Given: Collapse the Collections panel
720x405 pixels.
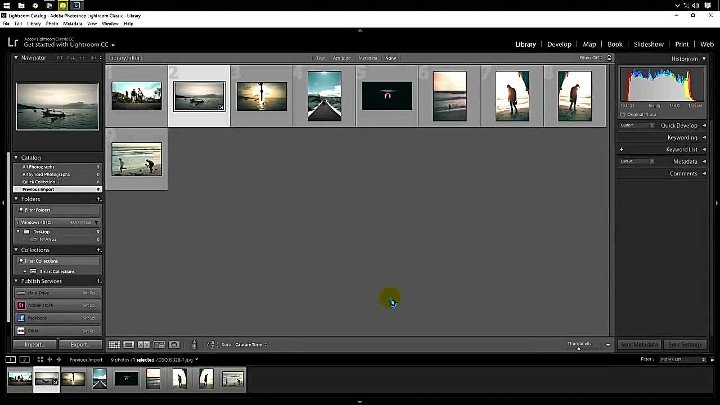Looking at the screenshot, I should click(16, 250).
